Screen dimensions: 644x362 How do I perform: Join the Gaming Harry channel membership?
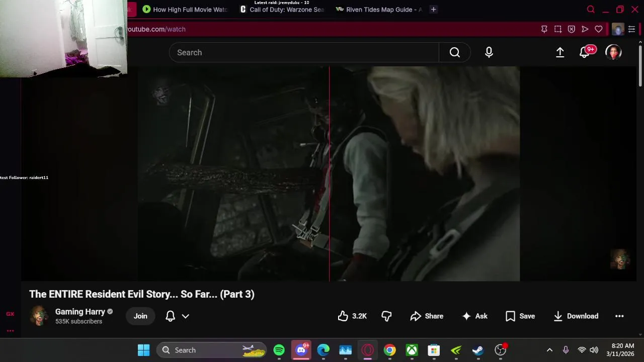[140, 316]
